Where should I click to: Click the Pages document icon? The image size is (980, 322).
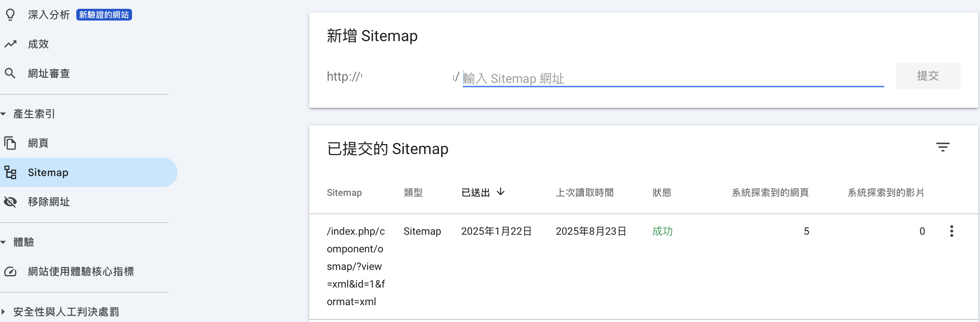click(10, 143)
